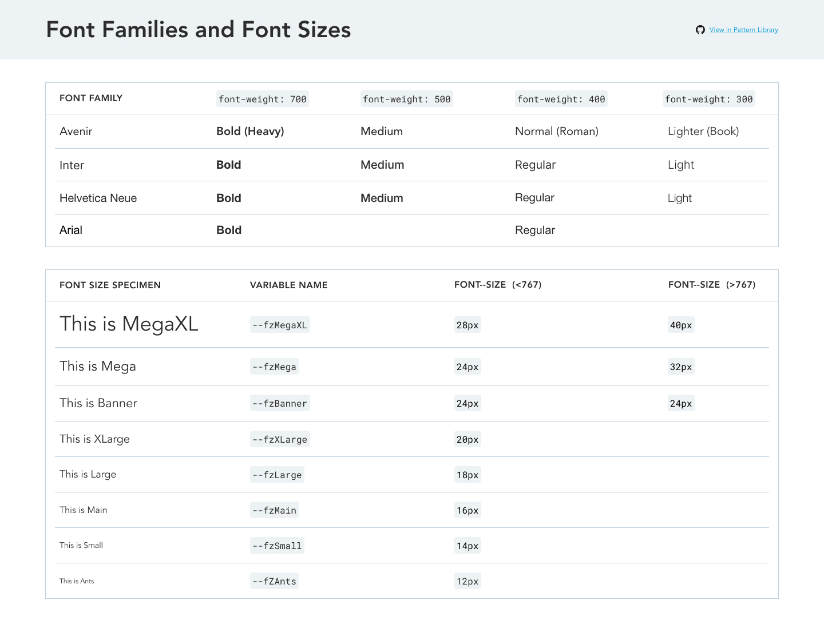The width and height of the screenshot is (824, 644).
Task: Click Light in the Inter row
Action: point(680,165)
